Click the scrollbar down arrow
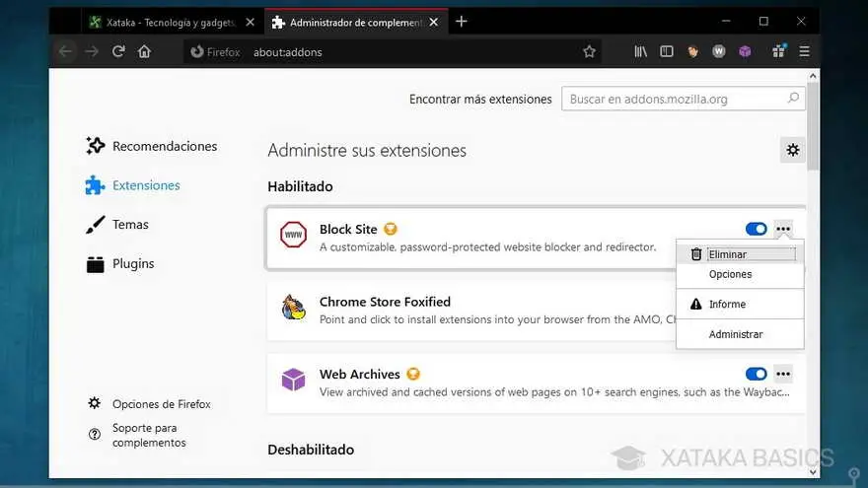 813,472
